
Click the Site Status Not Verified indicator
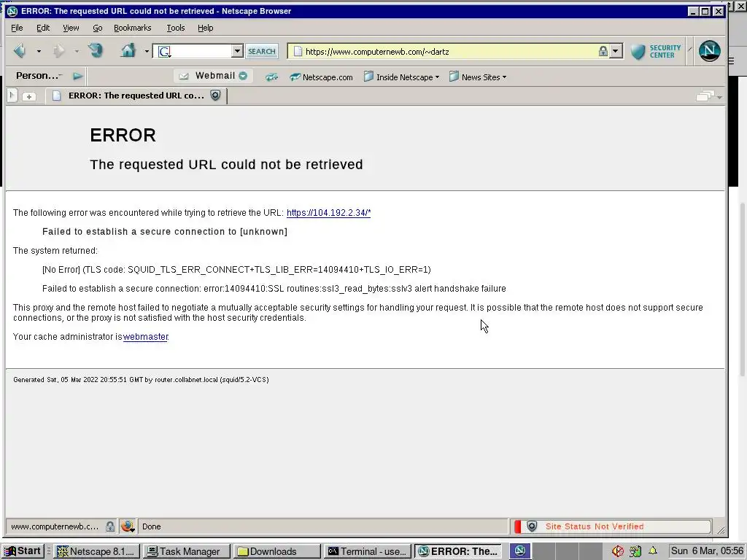coord(611,526)
